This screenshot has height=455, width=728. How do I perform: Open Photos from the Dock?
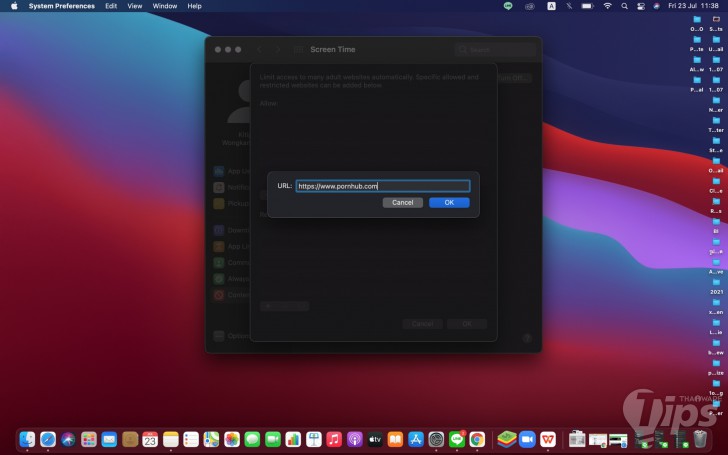pos(232,439)
